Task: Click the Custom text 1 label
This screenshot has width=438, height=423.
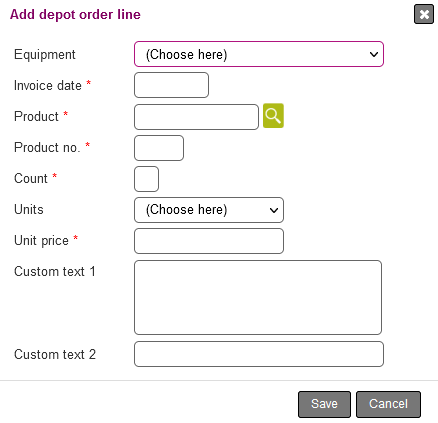Action: [55, 271]
